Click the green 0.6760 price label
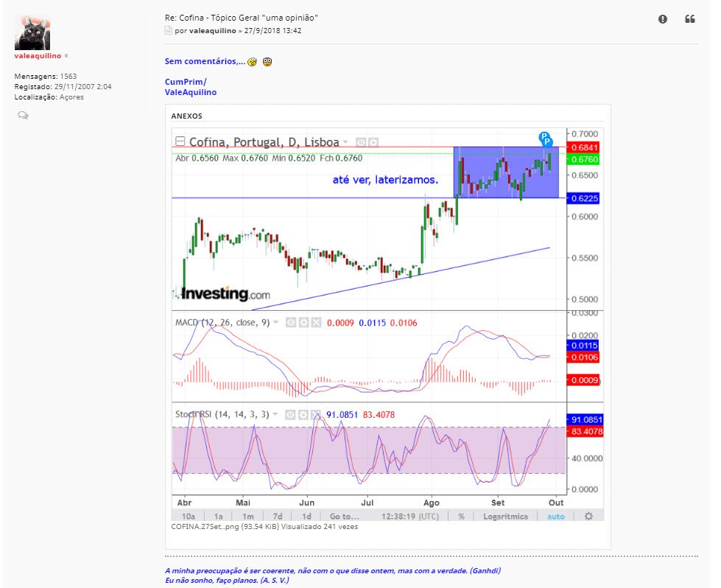The image size is (721, 588). (x=583, y=159)
